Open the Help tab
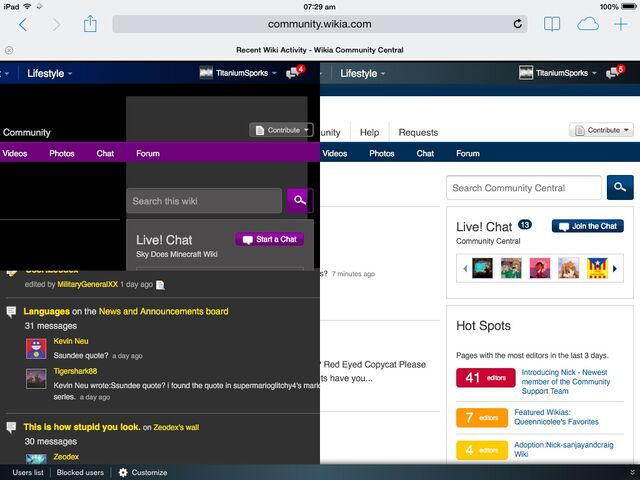 (369, 133)
